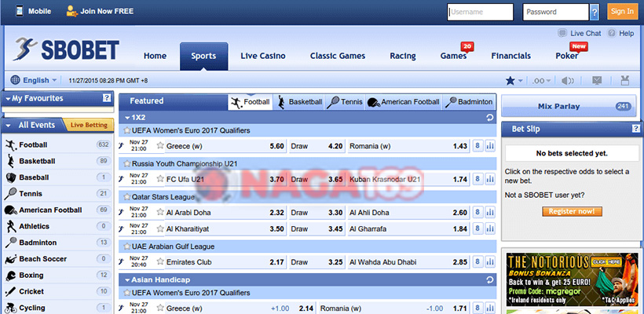Collapse the 1X2 section
The width and height of the screenshot is (644, 314).
127,118
